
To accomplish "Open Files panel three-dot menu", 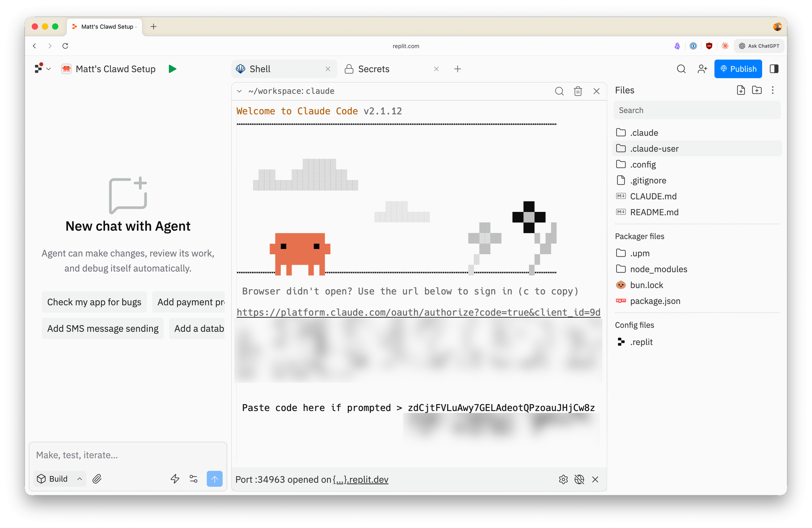I will point(772,90).
